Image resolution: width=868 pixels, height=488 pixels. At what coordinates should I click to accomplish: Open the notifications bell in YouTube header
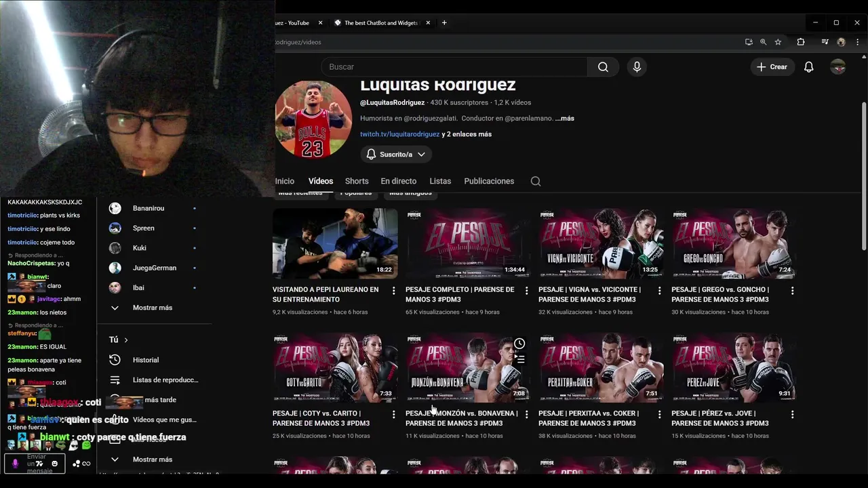[808, 66]
